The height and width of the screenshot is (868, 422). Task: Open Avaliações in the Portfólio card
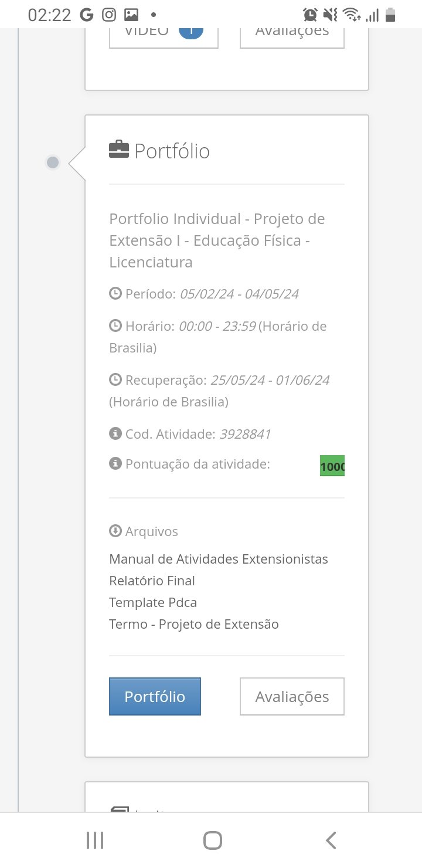tap(292, 697)
